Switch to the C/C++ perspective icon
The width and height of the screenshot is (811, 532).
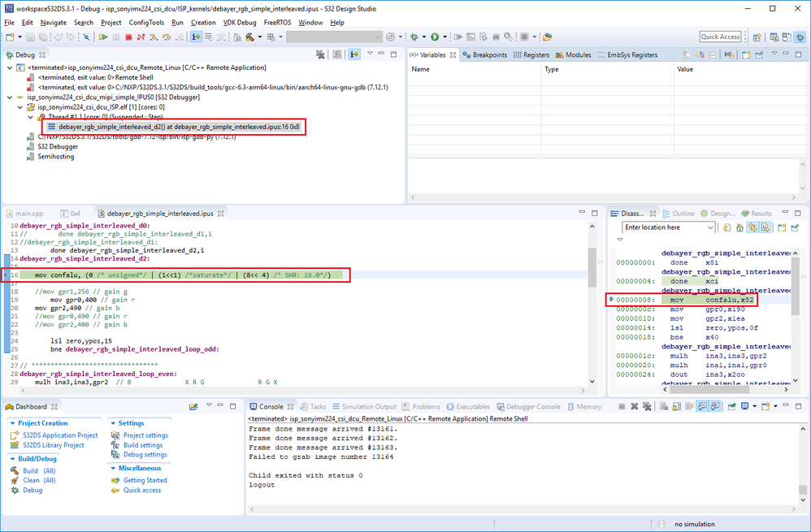[774, 37]
